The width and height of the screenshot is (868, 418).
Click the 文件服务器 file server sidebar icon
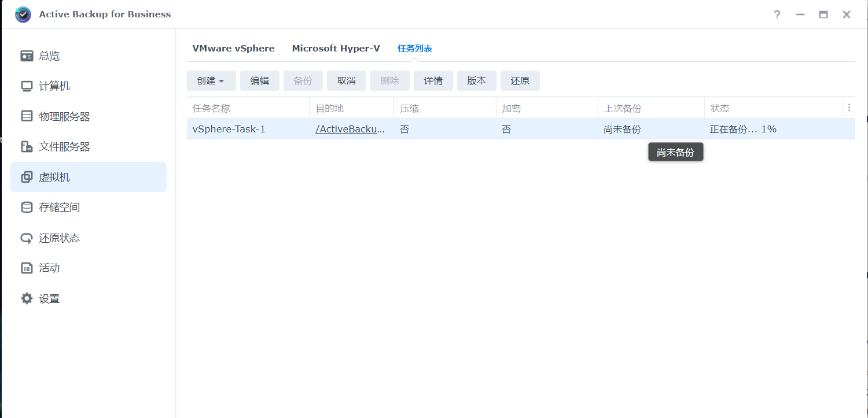point(27,147)
